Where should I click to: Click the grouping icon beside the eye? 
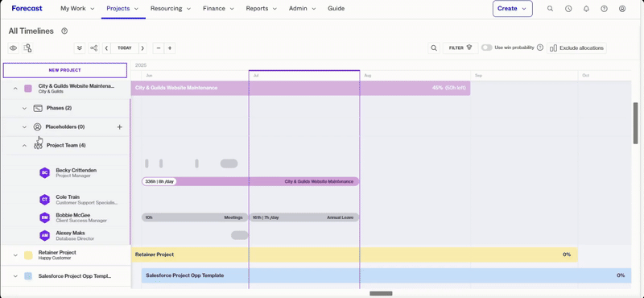click(27, 48)
